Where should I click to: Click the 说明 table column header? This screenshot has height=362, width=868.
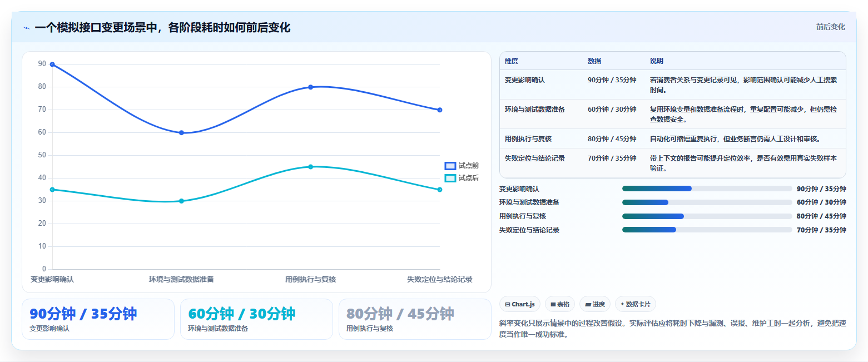coord(657,61)
